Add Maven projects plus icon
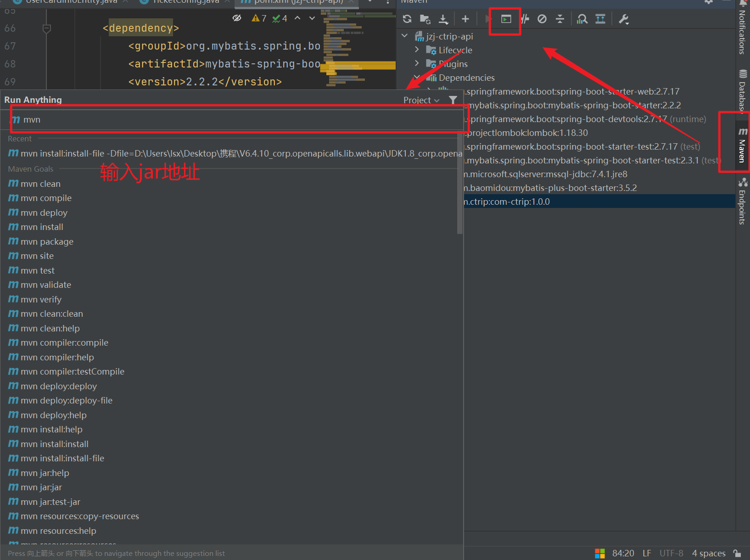The image size is (750, 560). click(465, 19)
